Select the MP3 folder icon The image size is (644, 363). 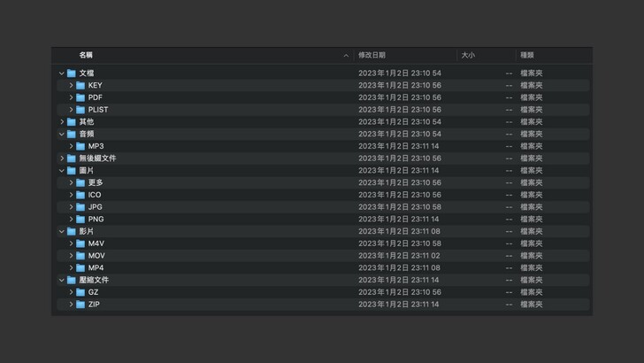click(80, 146)
